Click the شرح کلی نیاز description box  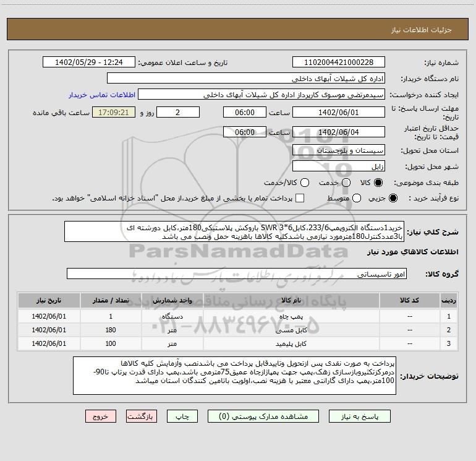234,231
